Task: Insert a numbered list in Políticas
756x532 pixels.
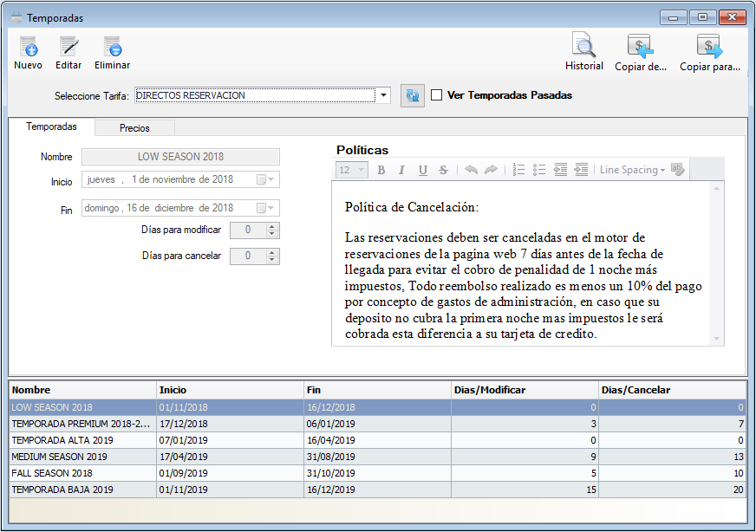Action: pos(518,170)
